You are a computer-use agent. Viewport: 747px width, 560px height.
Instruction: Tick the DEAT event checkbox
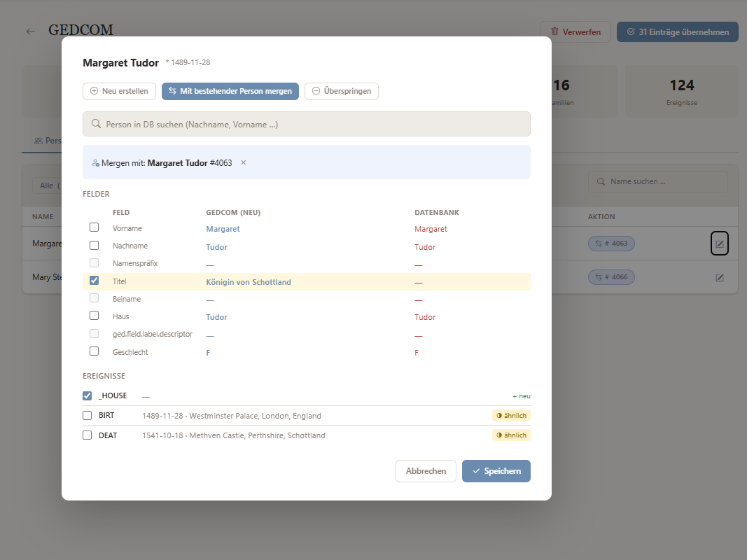click(88, 435)
